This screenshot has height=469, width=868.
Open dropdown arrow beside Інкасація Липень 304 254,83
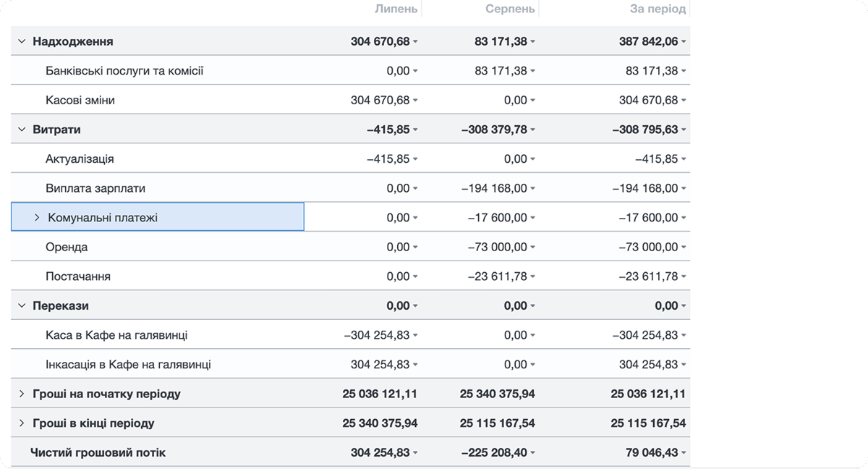pyautogui.click(x=415, y=365)
